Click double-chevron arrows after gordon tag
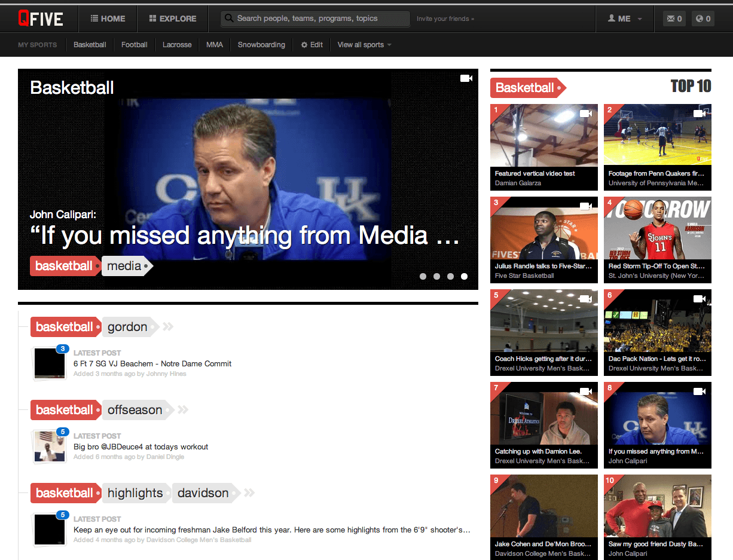 click(168, 327)
